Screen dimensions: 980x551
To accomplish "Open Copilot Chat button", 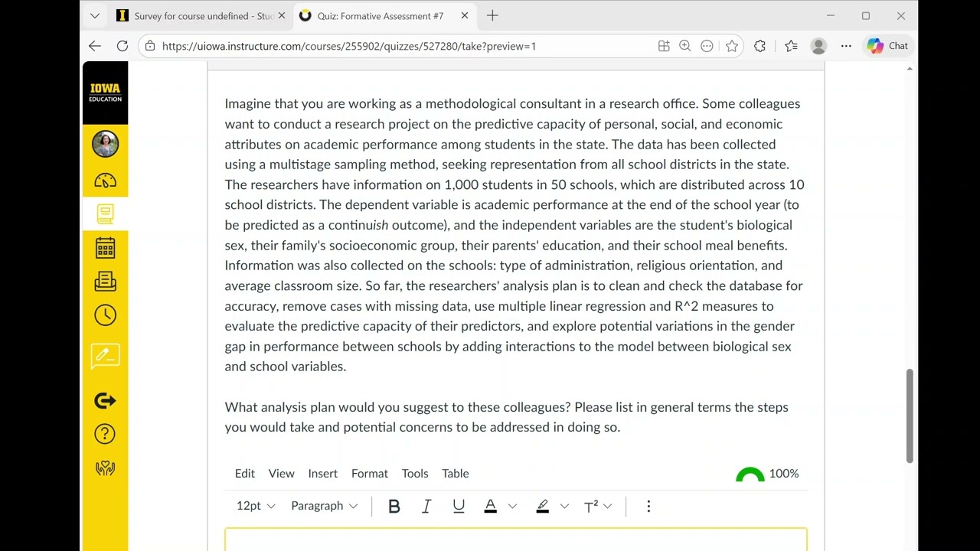I will [x=887, y=46].
